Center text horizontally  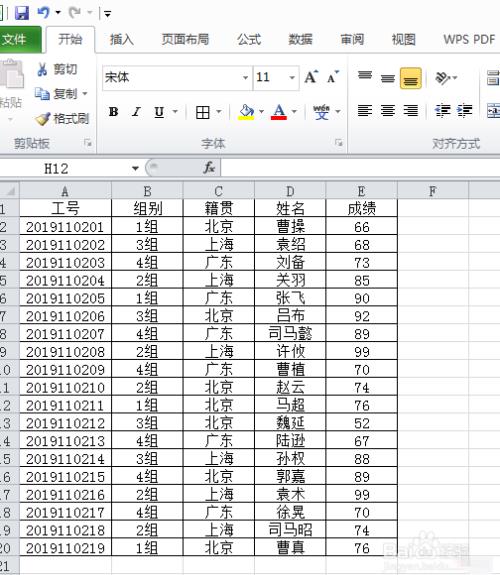(x=387, y=110)
